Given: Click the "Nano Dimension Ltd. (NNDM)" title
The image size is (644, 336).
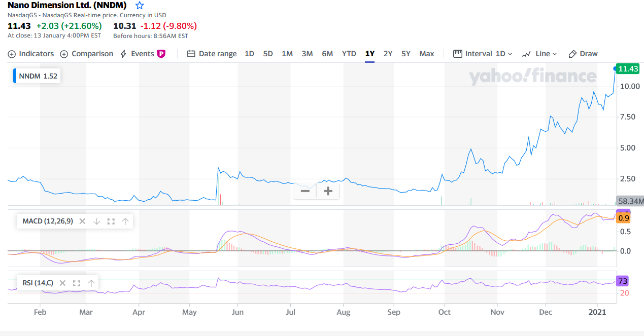Looking at the screenshot, I should pos(67,6).
